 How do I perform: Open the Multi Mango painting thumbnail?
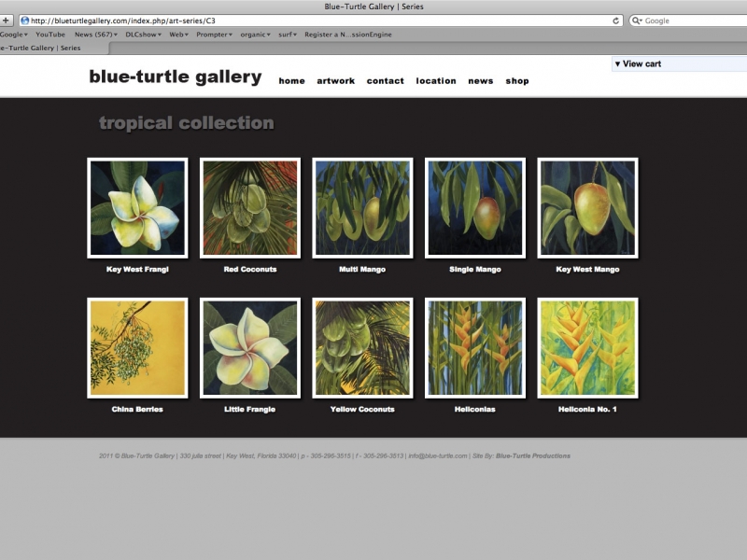(x=362, y=208)
